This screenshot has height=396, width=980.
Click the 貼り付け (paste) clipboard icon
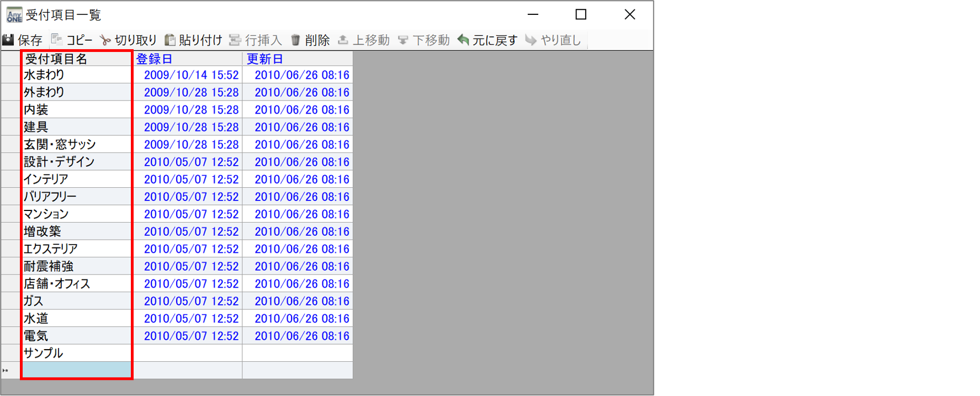[x=170, y=40]
